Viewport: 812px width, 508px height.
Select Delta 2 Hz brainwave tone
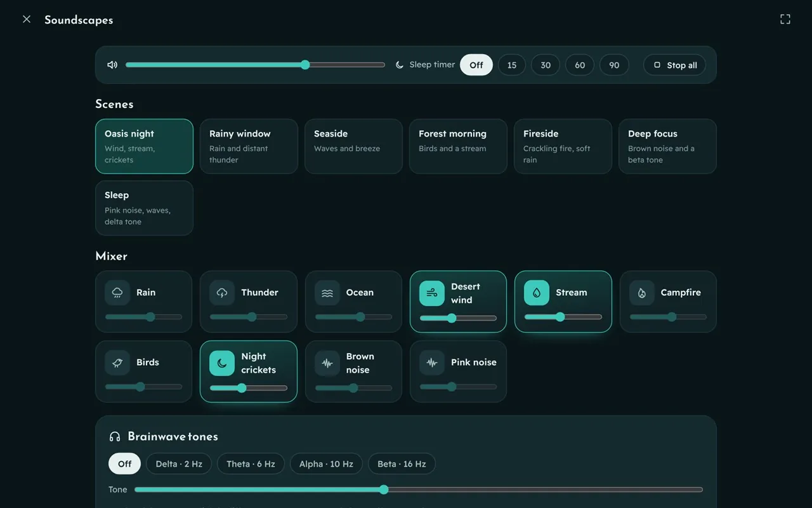click(179, 464)
